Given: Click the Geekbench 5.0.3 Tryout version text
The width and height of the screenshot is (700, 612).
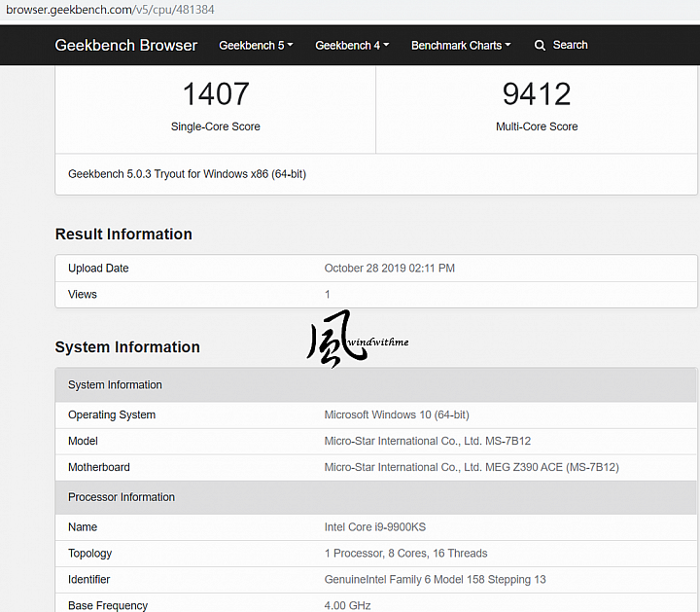Looking at the screenshot, I should [187, 174].
